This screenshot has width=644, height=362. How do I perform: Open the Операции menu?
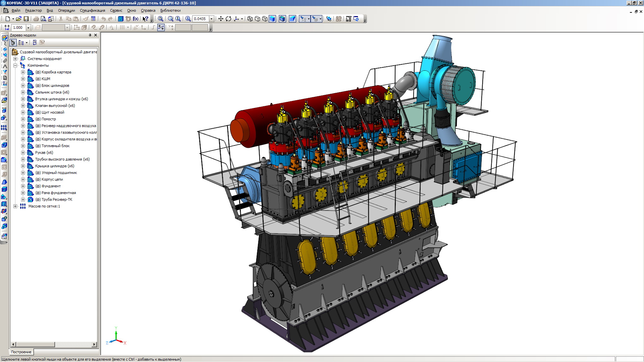66,10
